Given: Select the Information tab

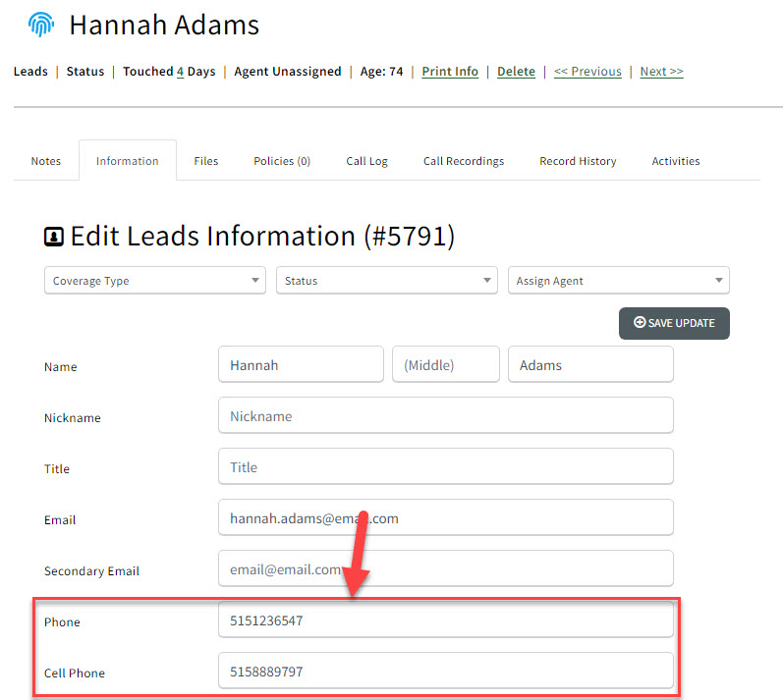Looking at the screenshot, I should tap(128, 161).
